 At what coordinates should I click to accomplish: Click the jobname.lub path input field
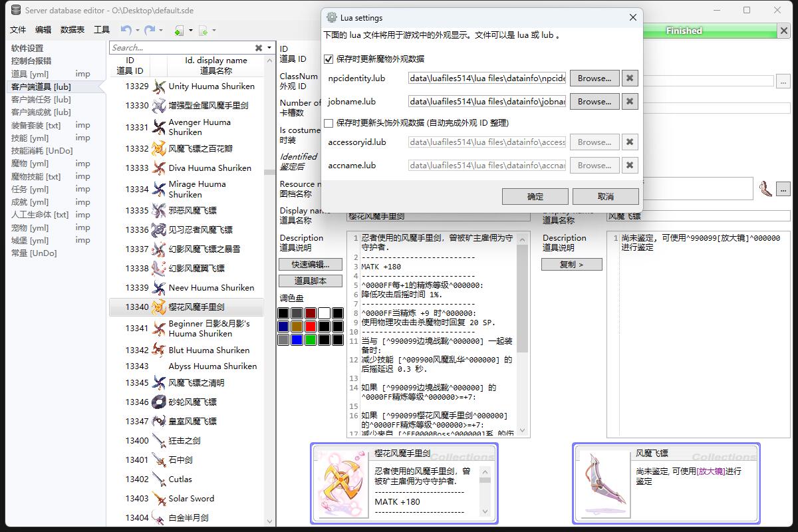487,102
